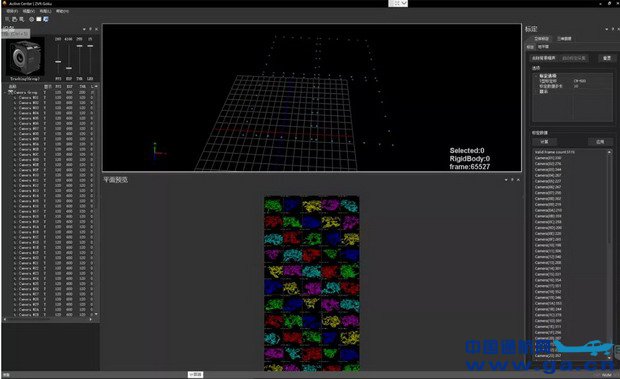Image resolution: width=620 pixels, height=379 pixels.
Task: Click the printer-like icon in the toolbar
Action: click(15, 19)
